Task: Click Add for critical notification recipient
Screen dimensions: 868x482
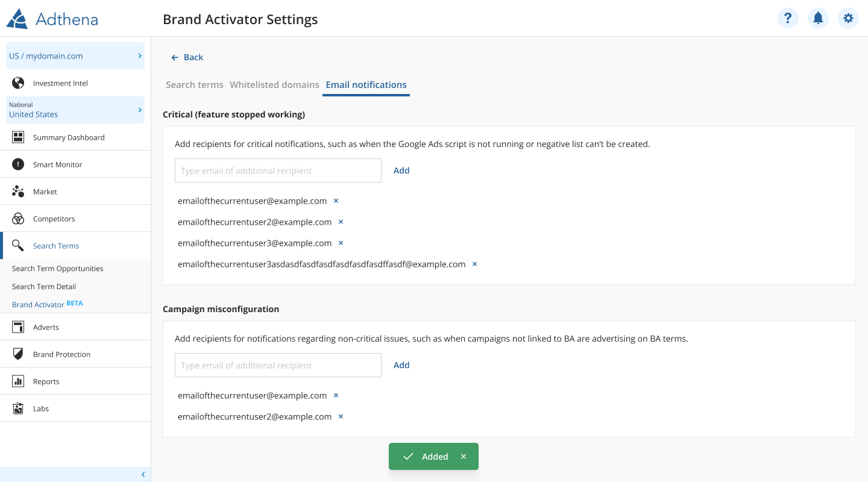Action: click(x=401, y=171)
